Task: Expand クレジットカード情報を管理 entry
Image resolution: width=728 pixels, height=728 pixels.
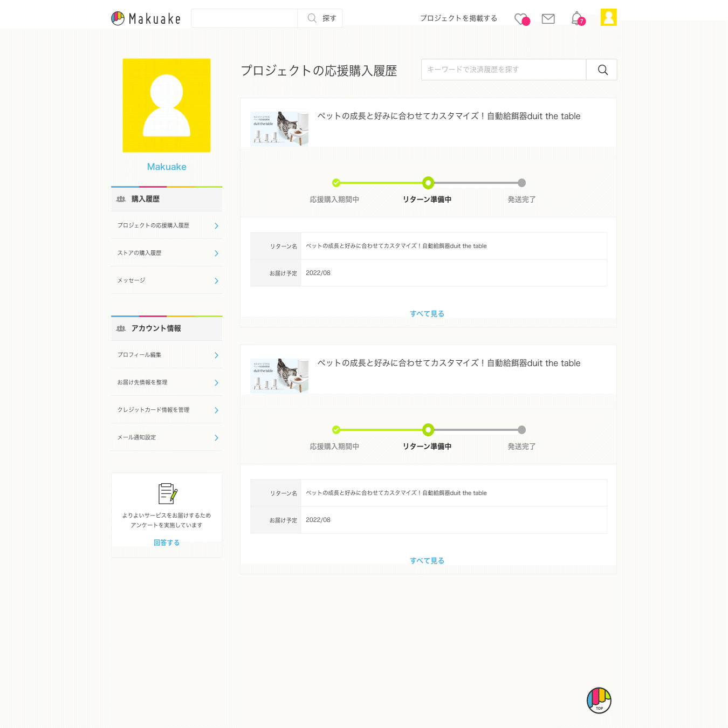Action: click(166, 410)
